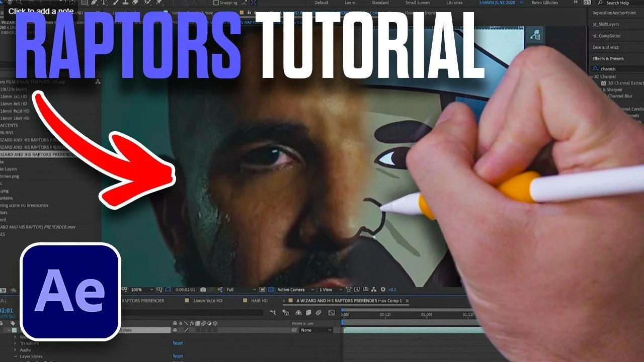Open the 100% magnification dropdown

pyautogui.click(x=142, y=290)
